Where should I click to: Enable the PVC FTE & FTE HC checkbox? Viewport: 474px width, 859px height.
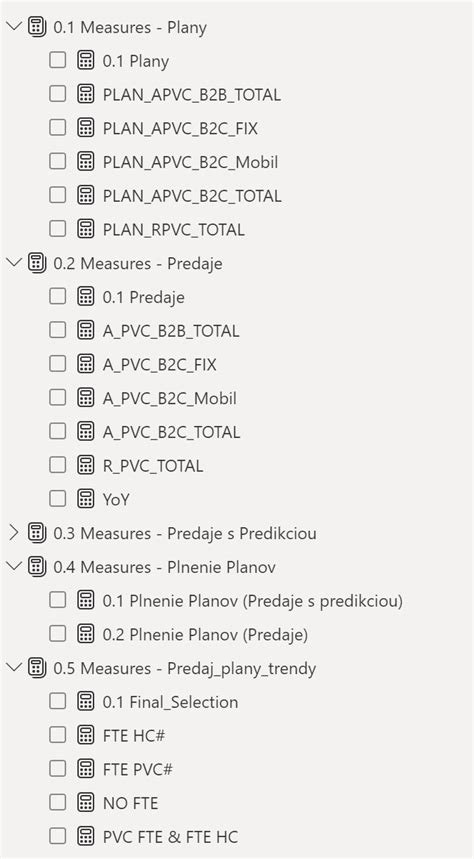click(x=58, y=836)
